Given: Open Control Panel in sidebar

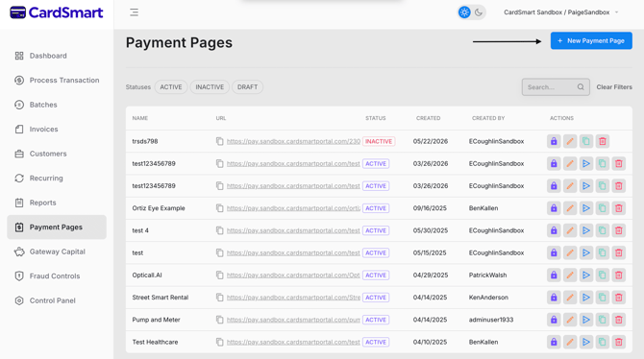Looking at the screenshot, I should 57,300.
